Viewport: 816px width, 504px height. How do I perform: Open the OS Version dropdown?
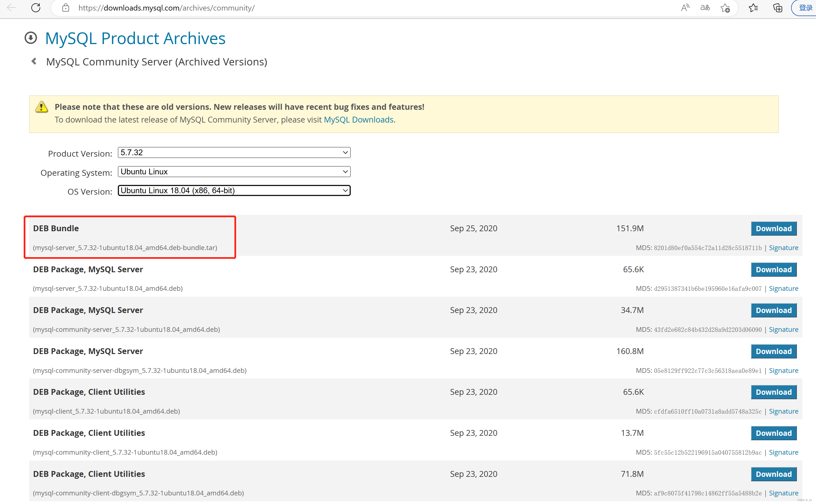tap(234, 190)
